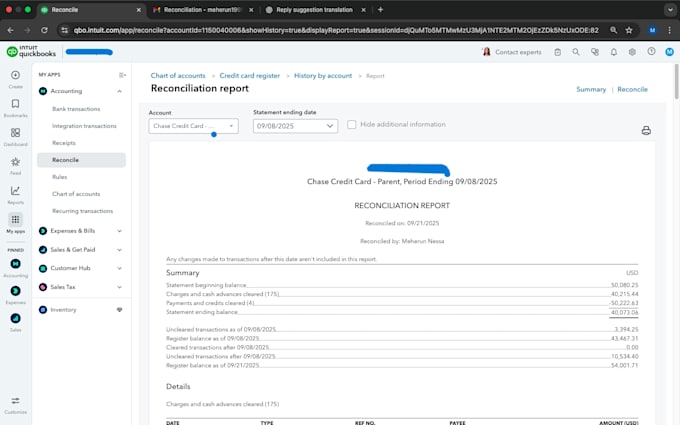Screen dimensions: 680x425
Task: Click Statement ending balance value 40,073.06
Action: pyautogui.click(x=624, y=312)
